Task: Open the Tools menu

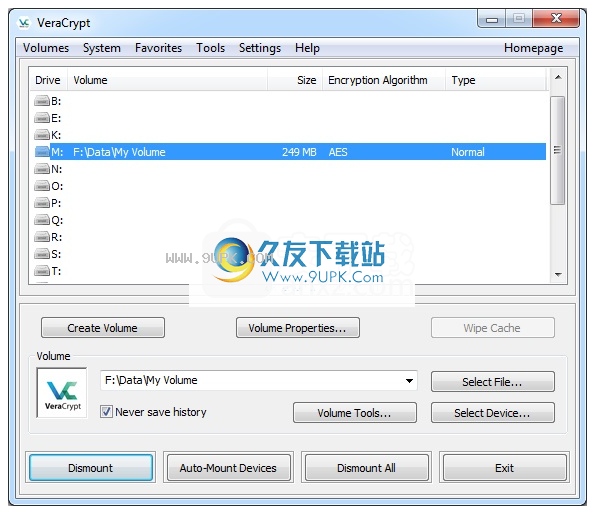Action: [x=210, y=48]
